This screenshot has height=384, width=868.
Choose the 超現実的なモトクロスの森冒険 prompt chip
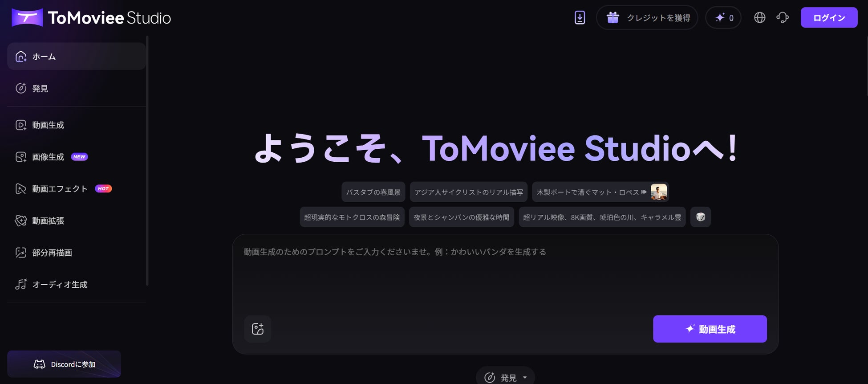[x=352, y=217]
